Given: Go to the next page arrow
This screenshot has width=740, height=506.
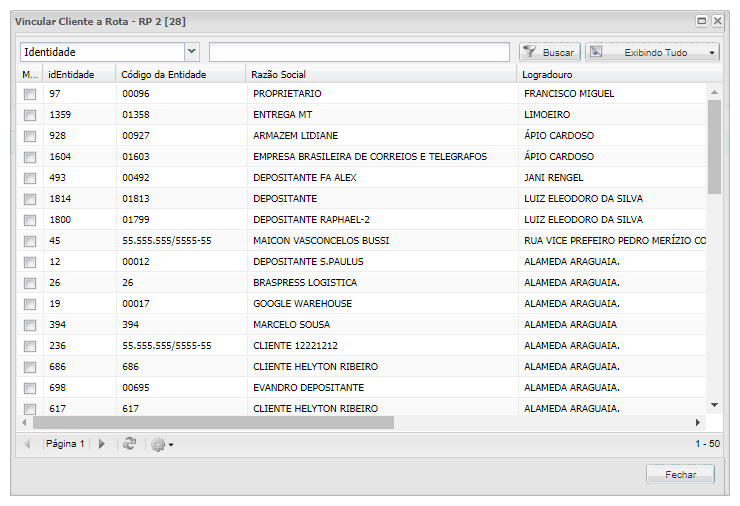Looking at the screenshot, I should click(101, 444).
